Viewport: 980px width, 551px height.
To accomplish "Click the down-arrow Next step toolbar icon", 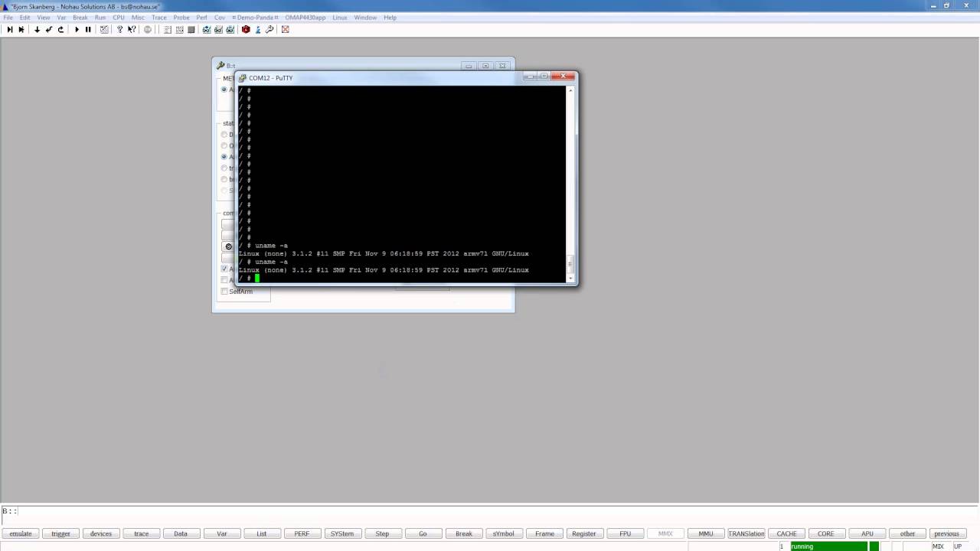I will pos(37,29).
